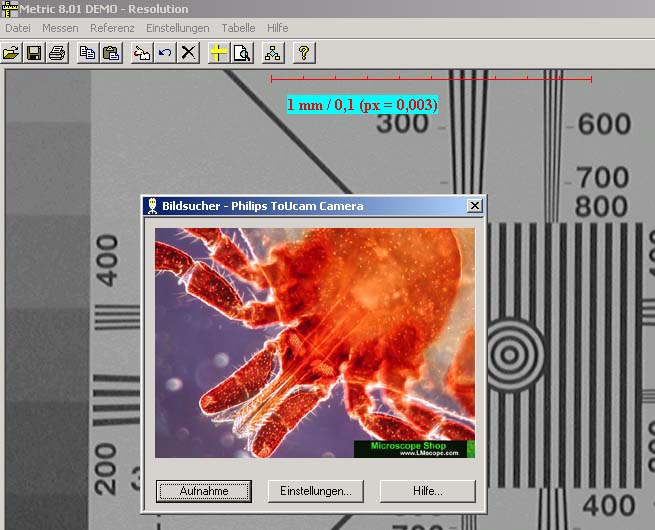Click the Copy toolbar icon
This screenshot has height=530, width=655.
point(88,53)
